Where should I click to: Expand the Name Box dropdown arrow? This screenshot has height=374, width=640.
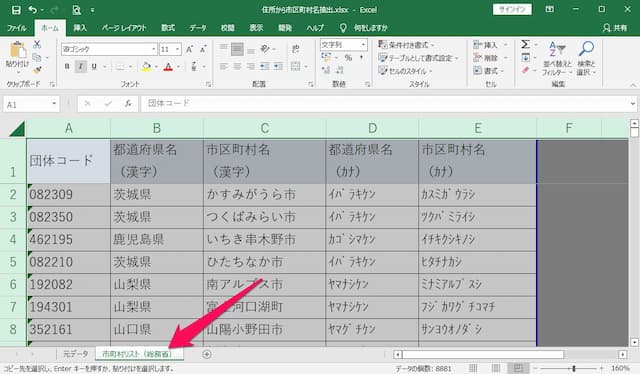click(x=54, y=104)
